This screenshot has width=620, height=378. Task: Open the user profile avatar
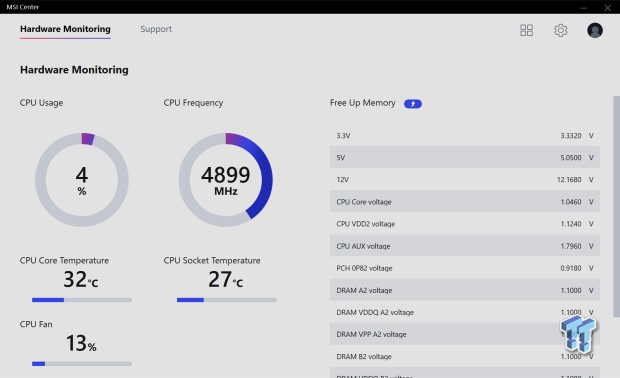(x=595, y=30)
